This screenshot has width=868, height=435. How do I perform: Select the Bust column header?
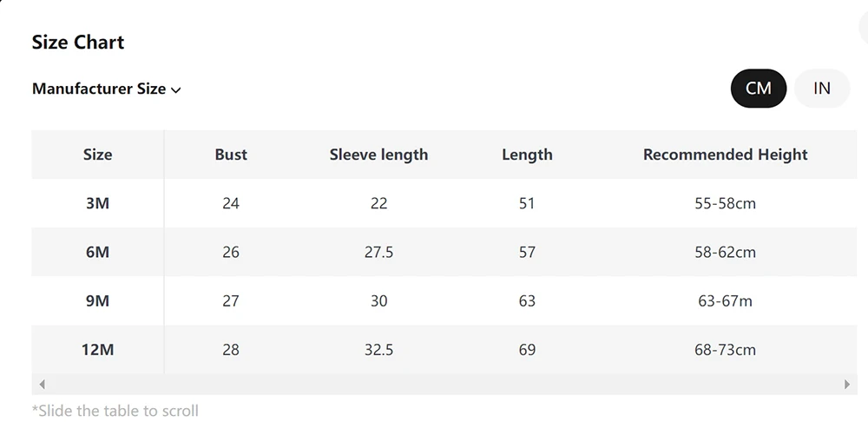pos(231,155)
